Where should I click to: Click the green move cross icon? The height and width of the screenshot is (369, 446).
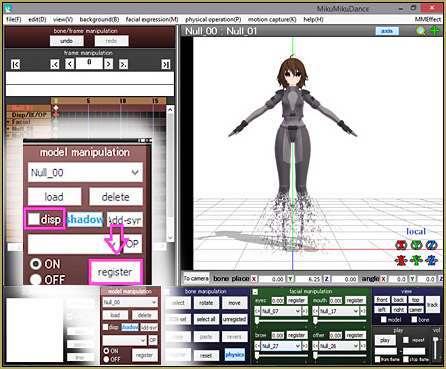(435, 31)
